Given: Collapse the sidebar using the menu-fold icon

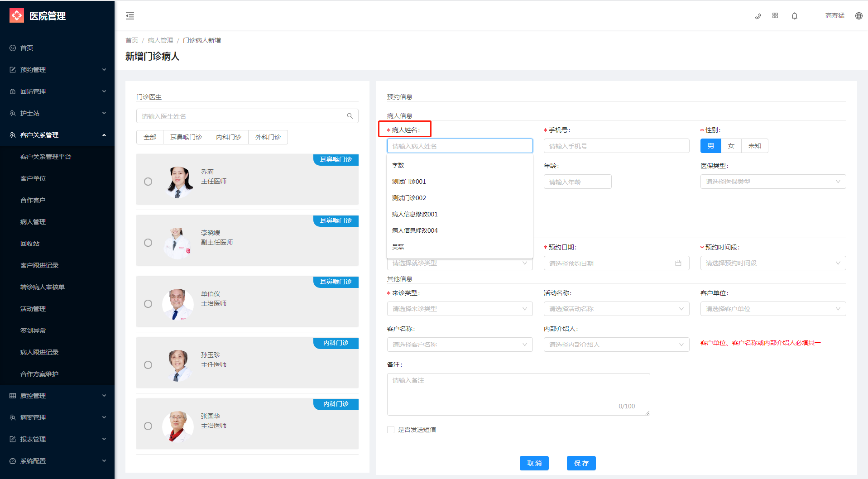Looking at the screenshot, I should click(130, 16).
